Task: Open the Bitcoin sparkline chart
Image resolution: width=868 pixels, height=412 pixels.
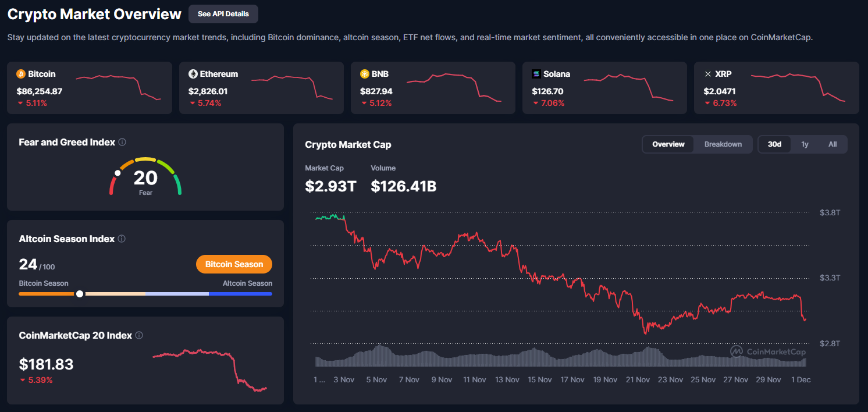Action: (x=118, y=86)
